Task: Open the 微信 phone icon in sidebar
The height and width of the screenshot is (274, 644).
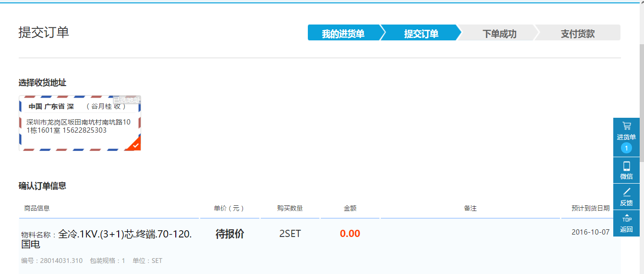Action: pos(626,167)
